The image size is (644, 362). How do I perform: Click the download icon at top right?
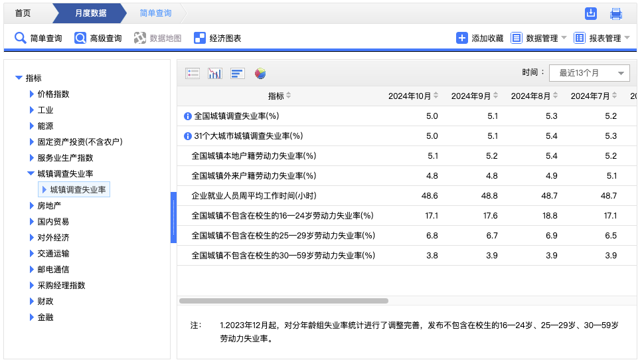591,13
